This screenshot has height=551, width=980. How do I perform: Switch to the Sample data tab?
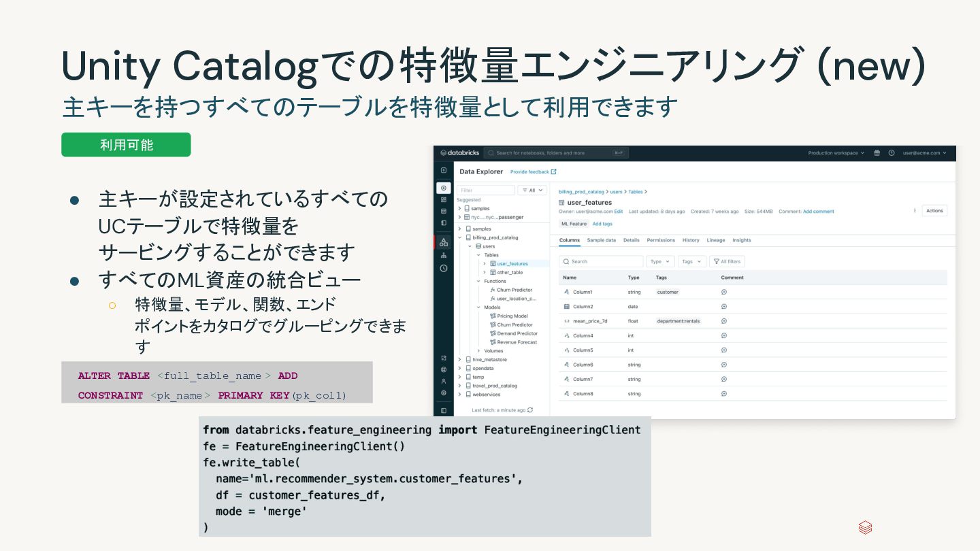click(601, 240)
